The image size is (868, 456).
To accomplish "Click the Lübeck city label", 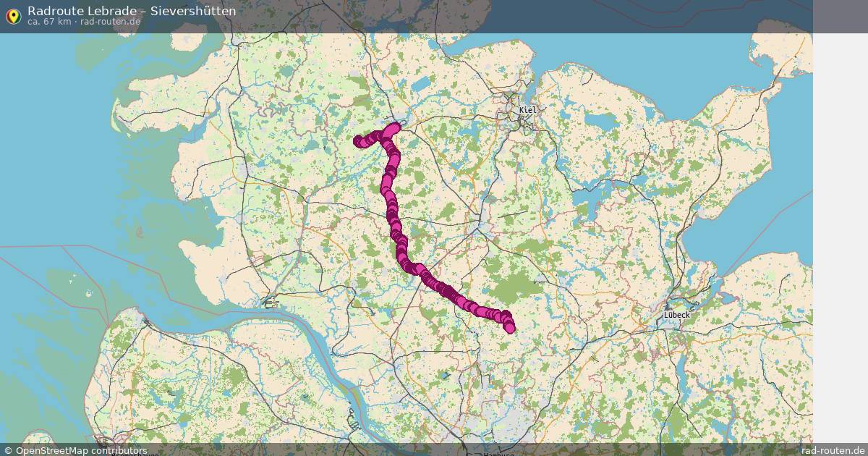I will [x=677, y=316].
